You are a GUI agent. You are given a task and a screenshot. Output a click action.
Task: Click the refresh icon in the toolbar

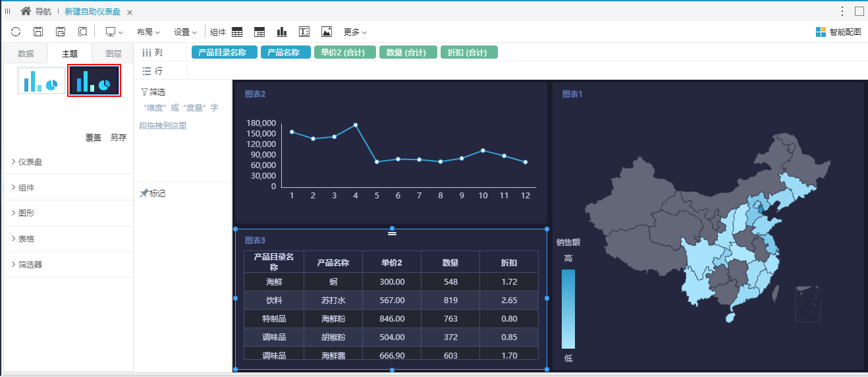point(16,32)
